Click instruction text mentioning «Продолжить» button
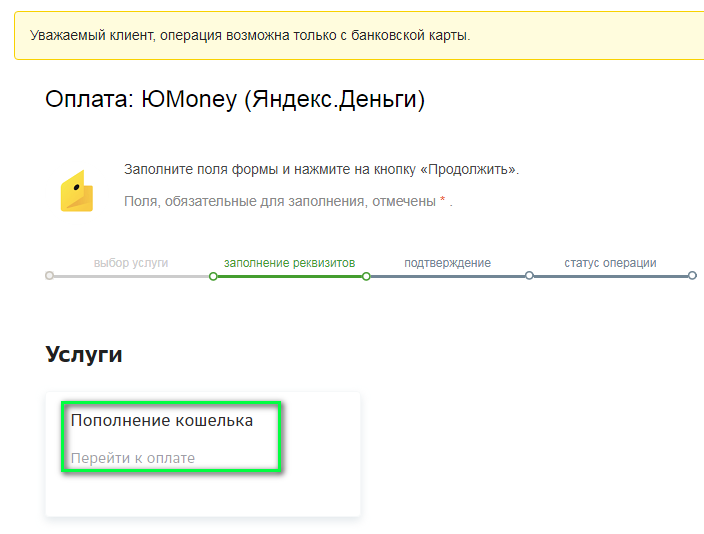704x534 pixels. click(x=321, y=169)
